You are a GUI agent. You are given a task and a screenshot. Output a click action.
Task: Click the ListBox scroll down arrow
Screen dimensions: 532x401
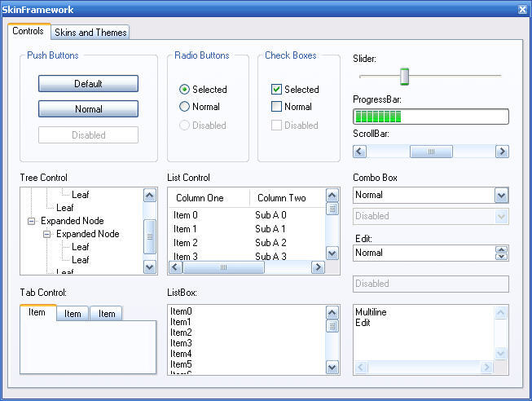[332, 368]
